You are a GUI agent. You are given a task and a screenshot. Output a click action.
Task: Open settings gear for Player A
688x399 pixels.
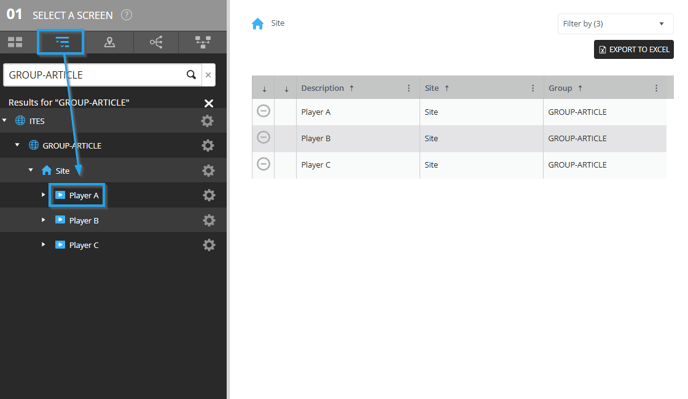click(209, 195)
